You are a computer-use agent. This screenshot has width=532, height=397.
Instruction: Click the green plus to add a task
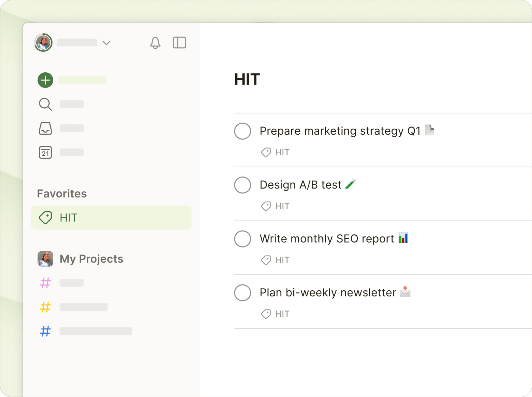coord(45,80)
